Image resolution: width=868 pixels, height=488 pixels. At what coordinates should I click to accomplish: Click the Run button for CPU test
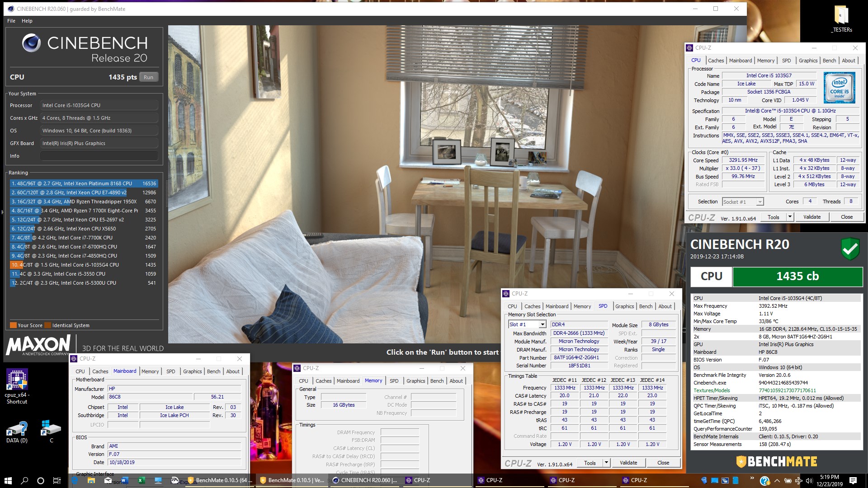(x=148, y=77)
